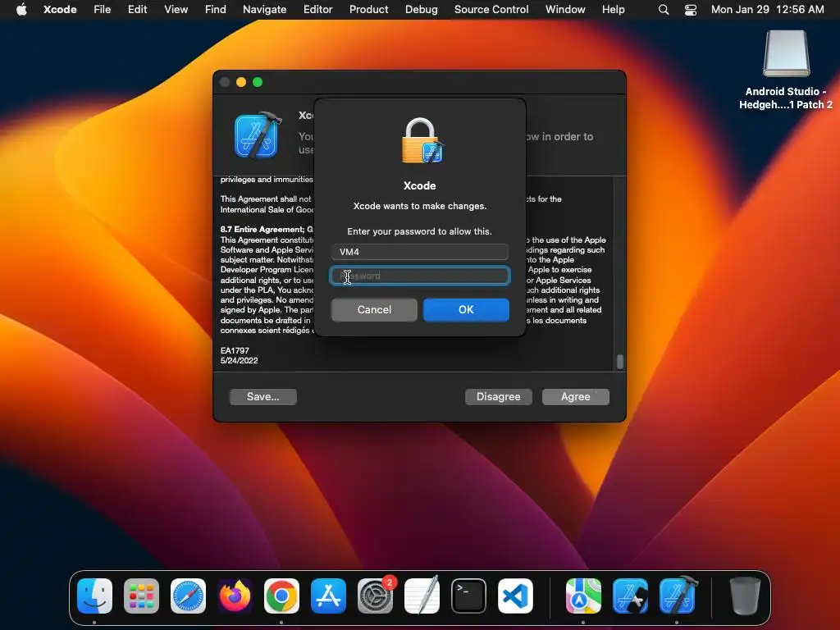The height and width of the screenshot is (630, 840).
Task: Open the Window menu
Action: coord(565,9)
